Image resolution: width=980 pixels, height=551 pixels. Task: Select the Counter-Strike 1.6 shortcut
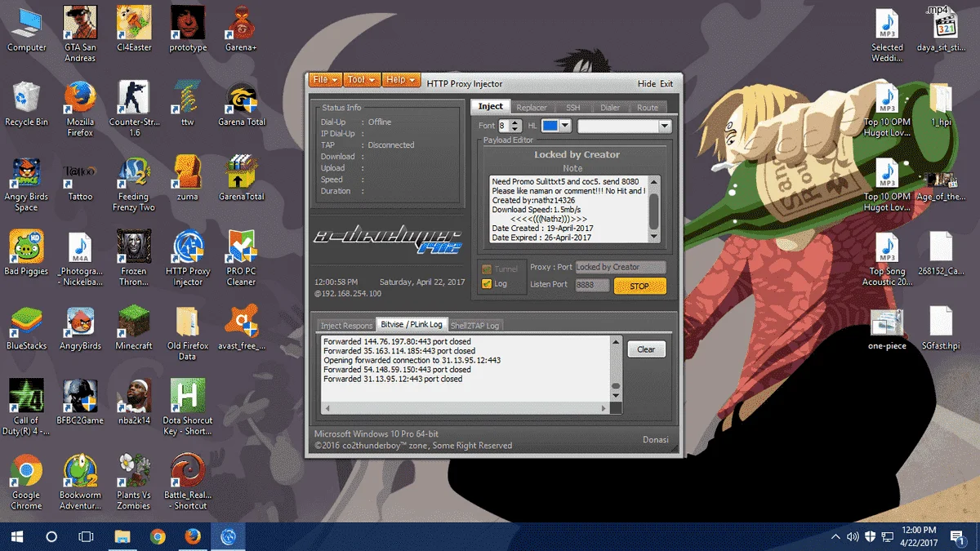(134, 109)
